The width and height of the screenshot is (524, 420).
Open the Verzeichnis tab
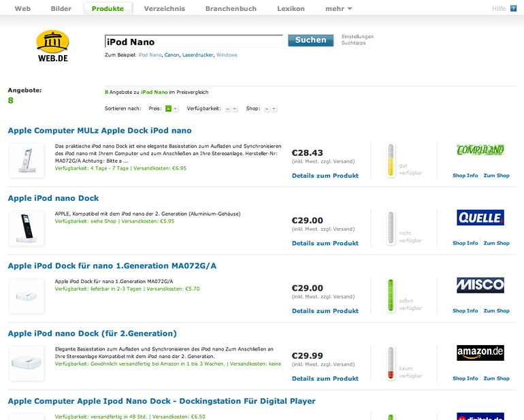(165, 9)
